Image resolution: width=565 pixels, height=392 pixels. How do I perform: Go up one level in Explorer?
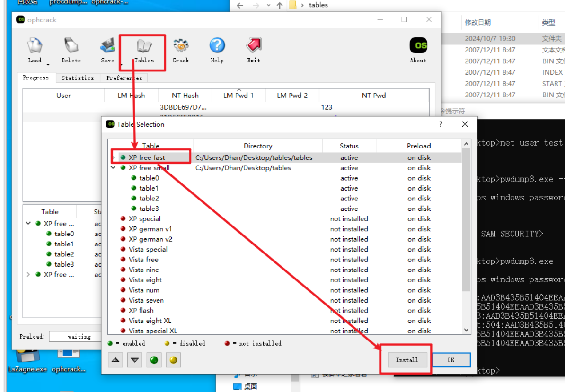(x=280, y=5)
